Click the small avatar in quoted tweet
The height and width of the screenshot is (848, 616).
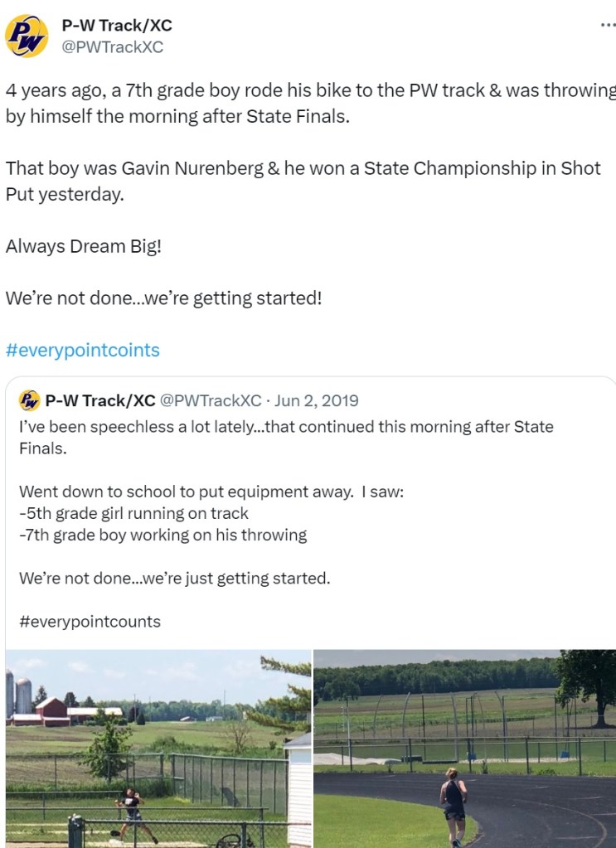click(x=29, y=401)
